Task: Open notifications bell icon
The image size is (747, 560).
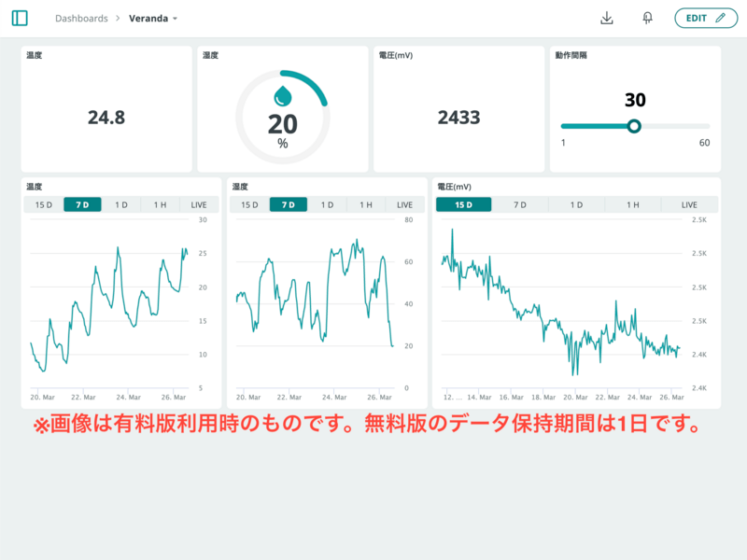Action: [647, 18]
